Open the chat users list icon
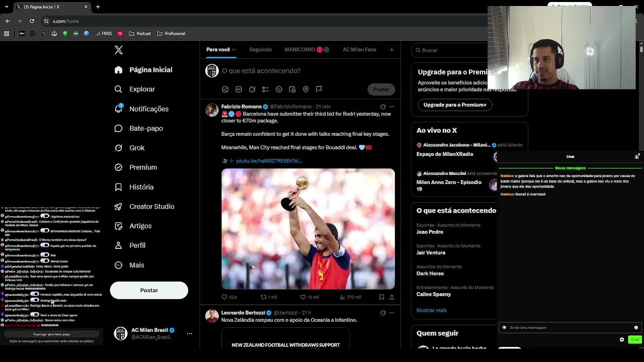The height and width of the screenshot is (362, 644). coord(637,157)
